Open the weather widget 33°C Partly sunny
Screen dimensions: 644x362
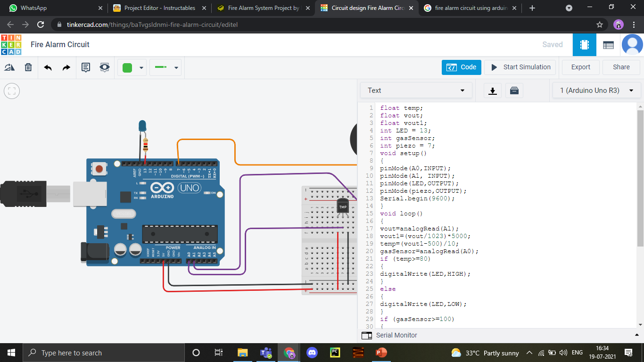point(485,353)
